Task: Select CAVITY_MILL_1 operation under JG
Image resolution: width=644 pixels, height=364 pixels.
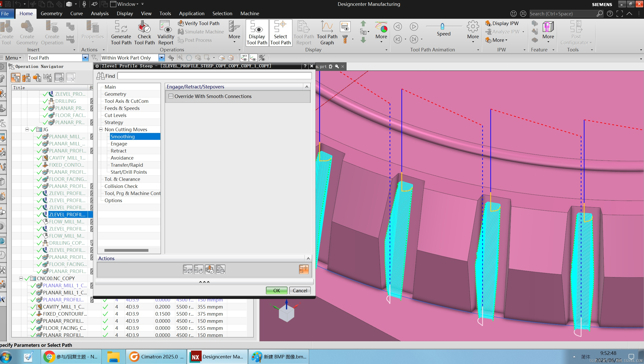Action: 67,158
